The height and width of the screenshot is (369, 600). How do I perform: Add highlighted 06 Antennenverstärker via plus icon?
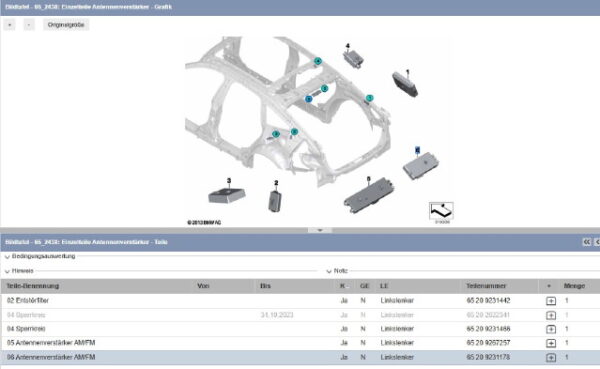pyautogui.click(x=551, y=358)
